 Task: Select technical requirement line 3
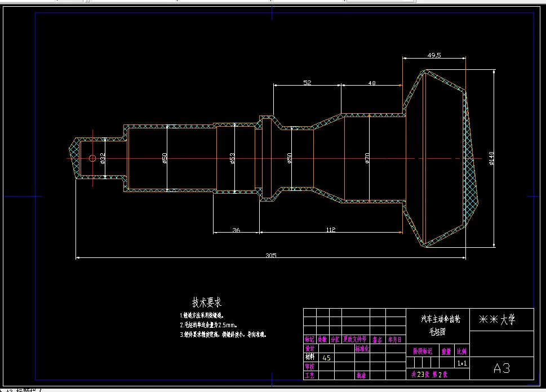pos(224,334)
